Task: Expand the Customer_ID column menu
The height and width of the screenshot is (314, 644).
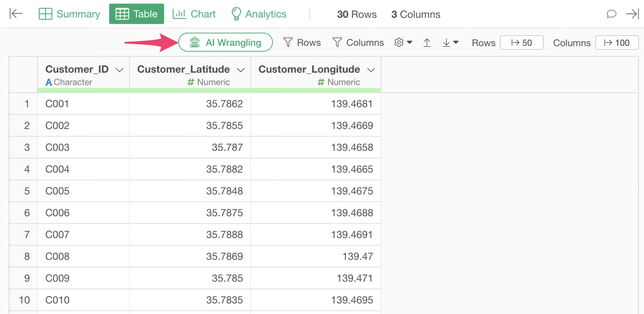Action: tap(120, 70)
